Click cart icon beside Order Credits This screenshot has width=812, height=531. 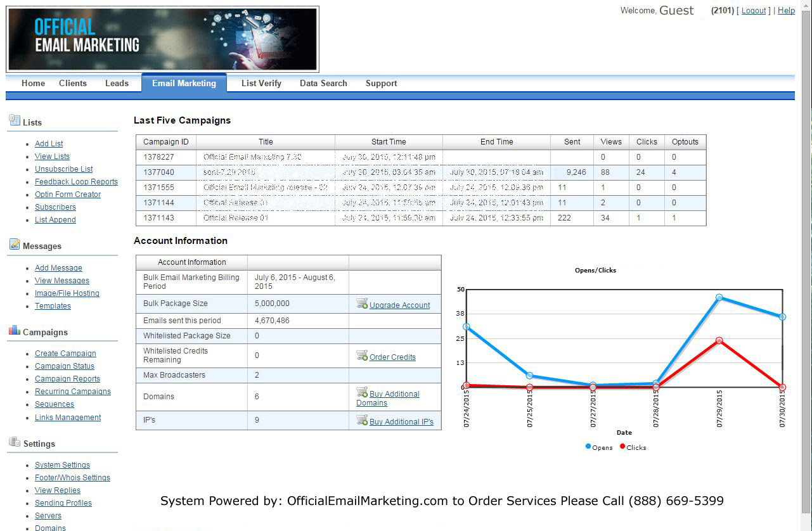pos(362,355)
